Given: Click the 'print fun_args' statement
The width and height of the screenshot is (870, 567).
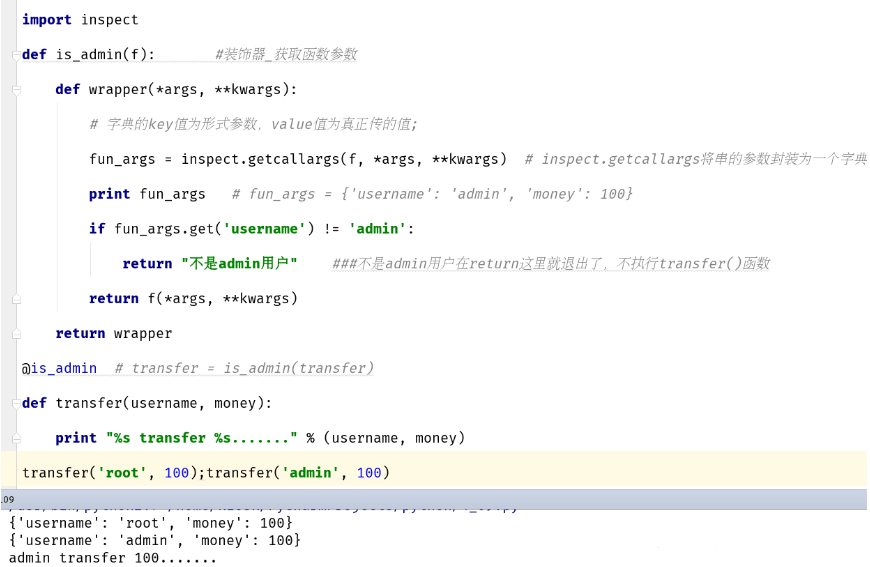Looking at the screenshot, I should [x=147, y=194].
